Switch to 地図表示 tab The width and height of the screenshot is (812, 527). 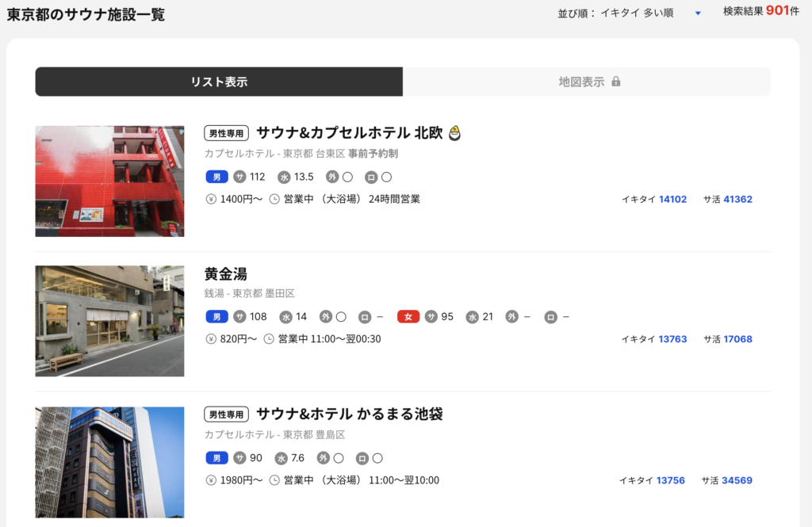587,82
